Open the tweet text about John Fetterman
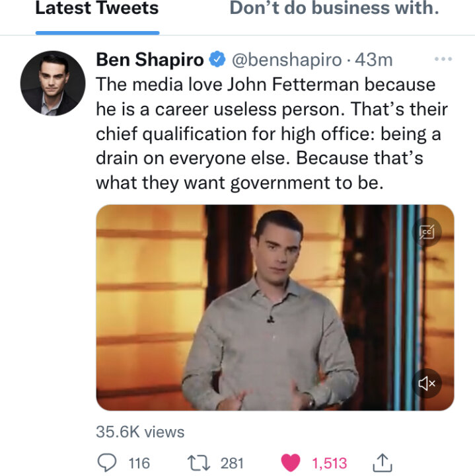The width and height of the screenshot is (475, 476). coord(272,134)
